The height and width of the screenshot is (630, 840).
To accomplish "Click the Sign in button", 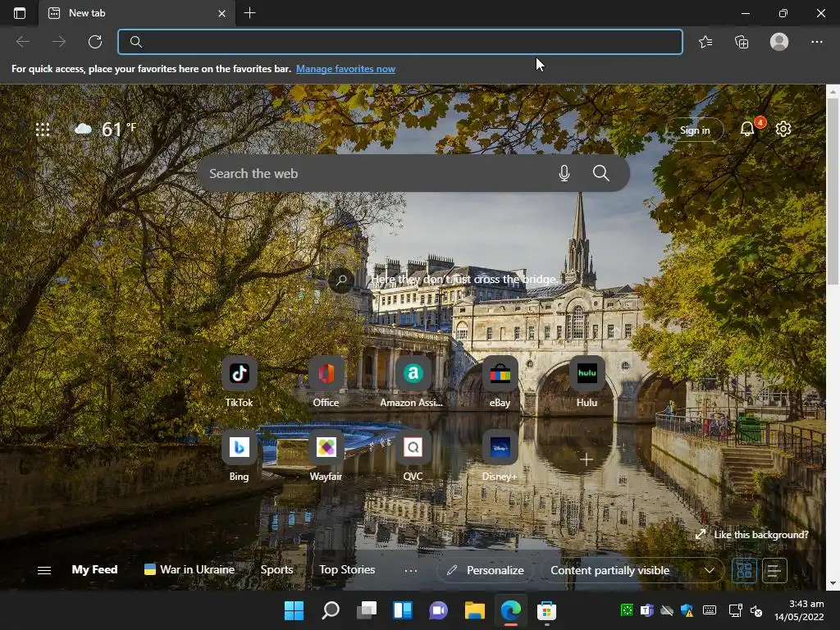I will pos(695,130).
